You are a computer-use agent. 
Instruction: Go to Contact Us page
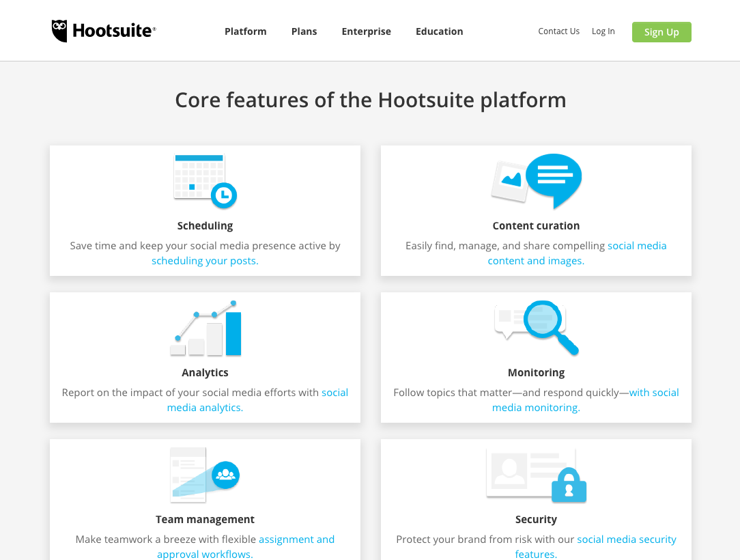coord(559,31)
